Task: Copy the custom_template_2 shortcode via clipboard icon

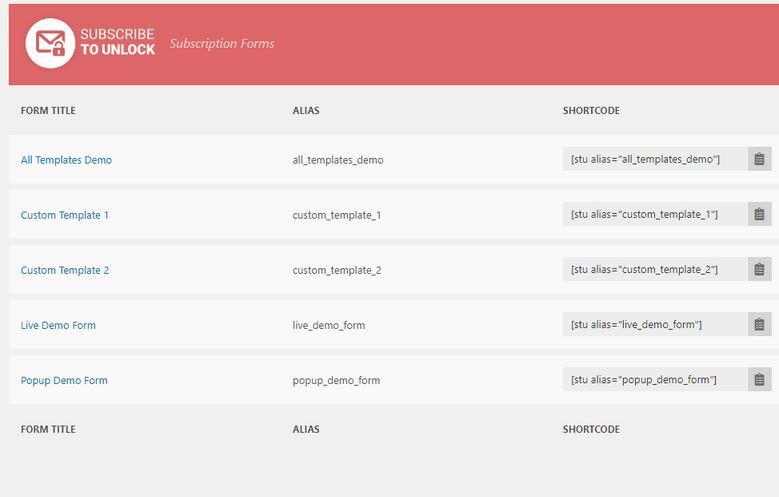Action: [760, 269]
